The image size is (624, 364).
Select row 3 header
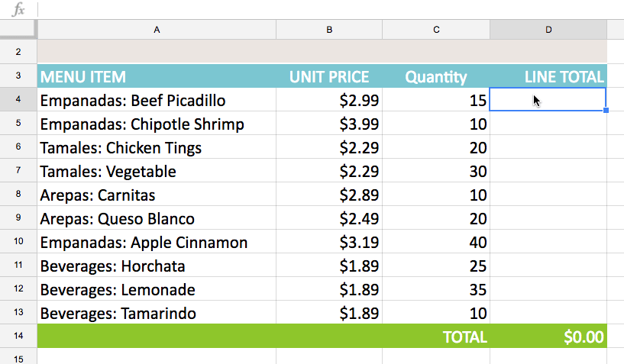[x=18, y=76]
